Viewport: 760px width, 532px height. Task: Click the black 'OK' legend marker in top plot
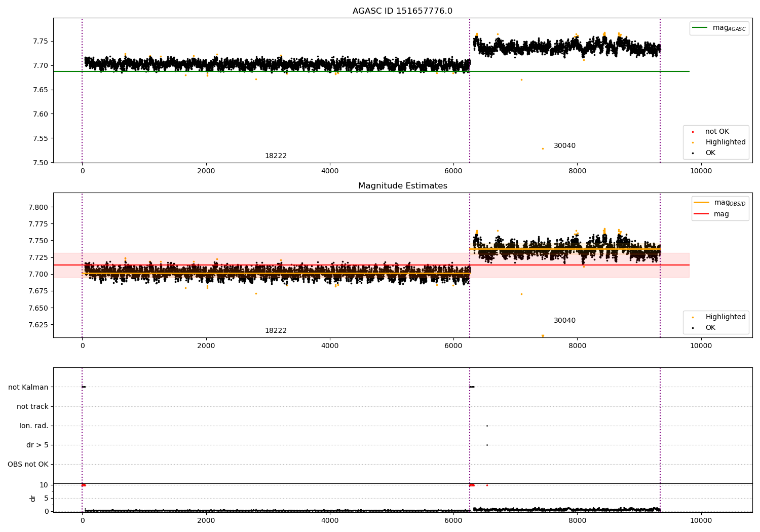[x=693, y=153]
